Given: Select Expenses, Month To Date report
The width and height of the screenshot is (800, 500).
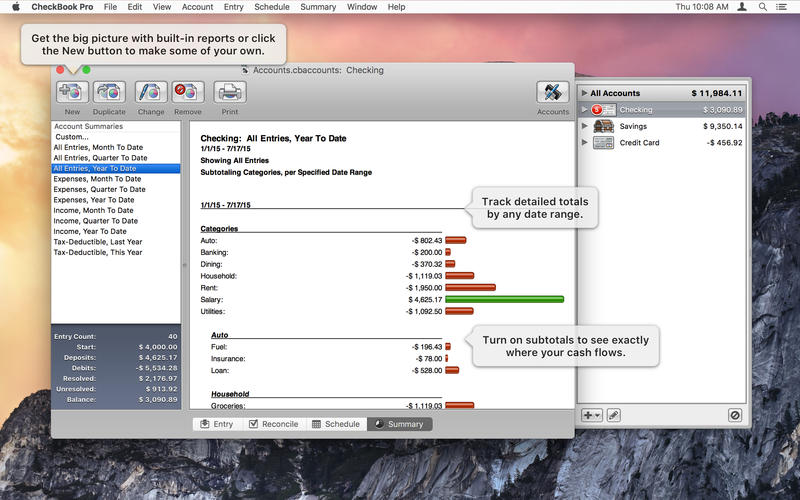Looking at the screenshot, I should (x=116, y=179).
